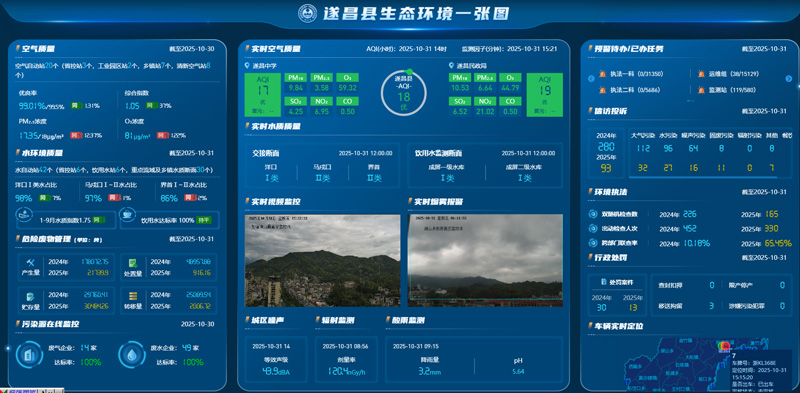Show previous tasks with left arrow
Viewport: 800px width, 393px height.
tap(591, 79)
